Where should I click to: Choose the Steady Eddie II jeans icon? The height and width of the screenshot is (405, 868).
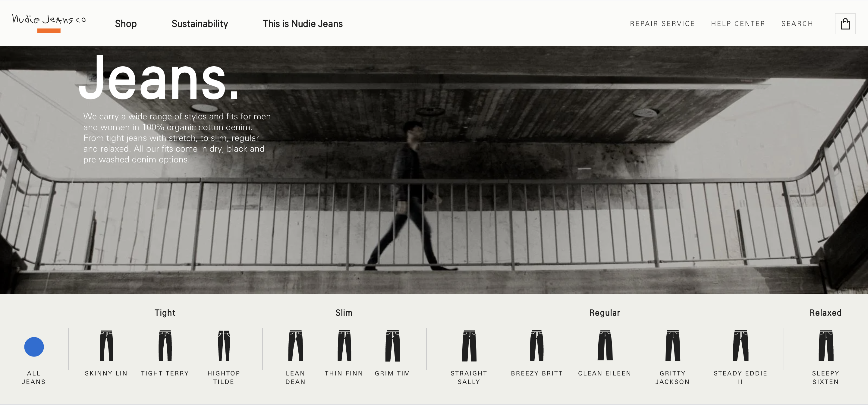point(741,346)
